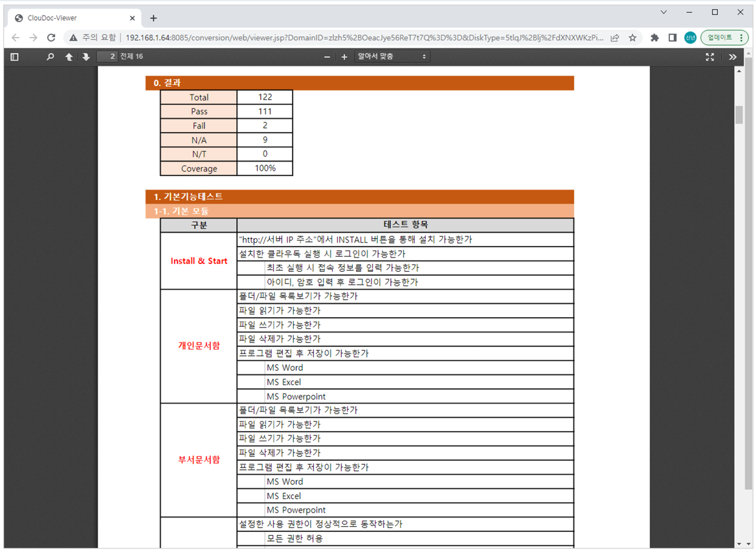The height and width of the screenshot is (552, 756).
Task: Click the '1-1. 기본 모듈' subheading
Action: [360, 211]
